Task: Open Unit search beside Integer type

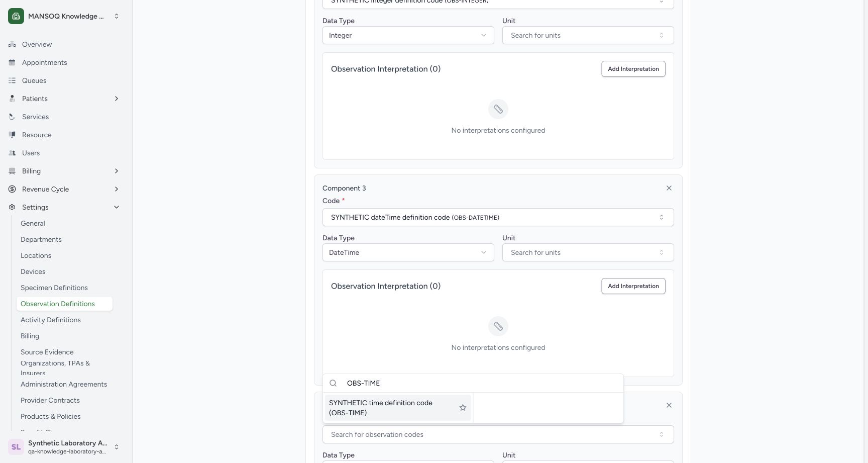Action: click(588, 35)
